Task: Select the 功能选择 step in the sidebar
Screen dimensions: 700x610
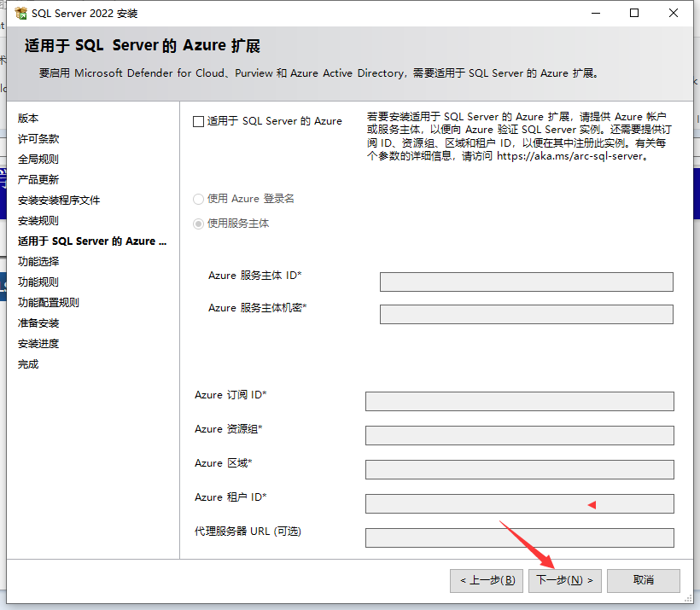Action: 38,262
